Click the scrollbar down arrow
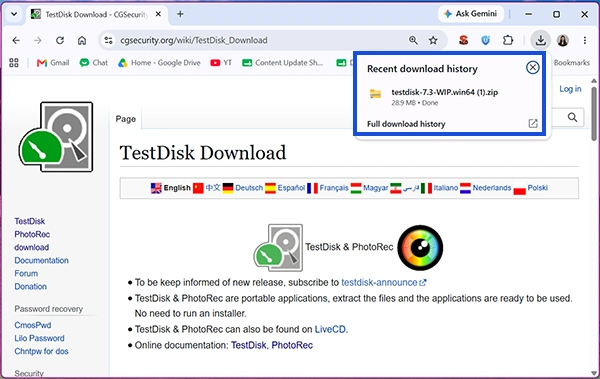This screenshot has height=379, width=600. click(x=593, y=374)
